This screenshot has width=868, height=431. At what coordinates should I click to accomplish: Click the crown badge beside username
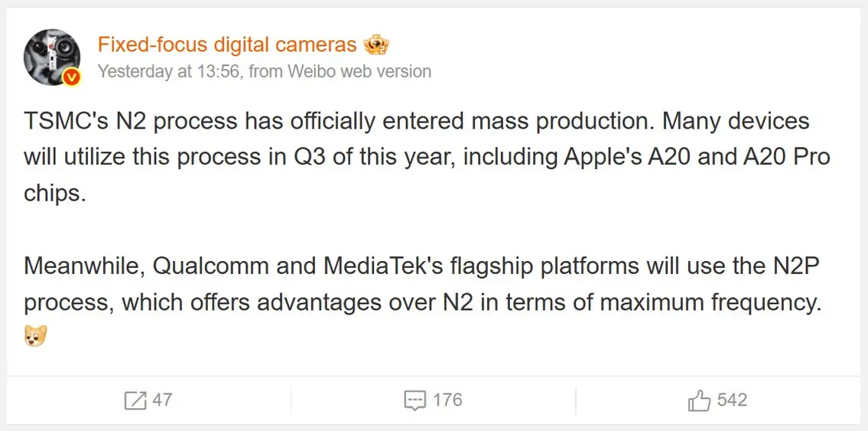[x=377, y=45]
